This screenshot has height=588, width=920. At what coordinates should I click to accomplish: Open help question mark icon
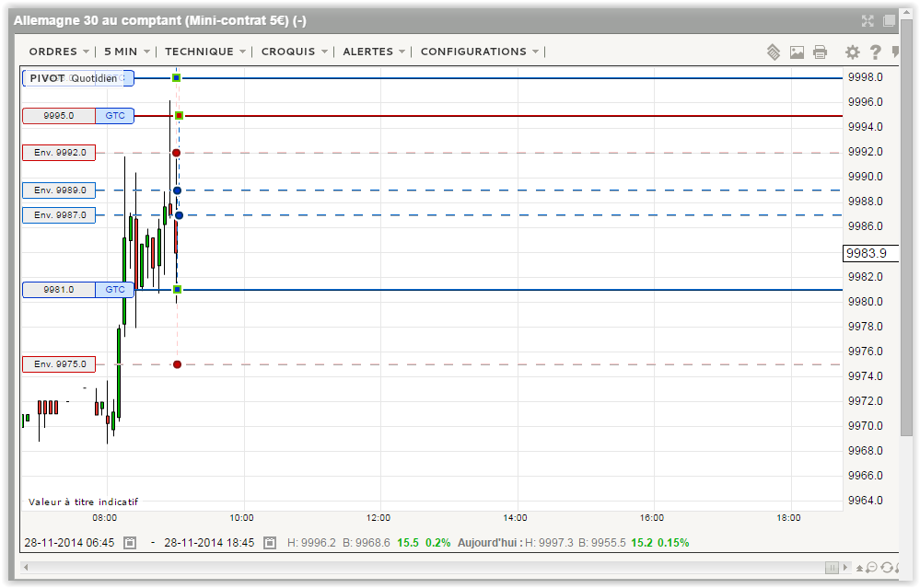click(x=875, y=52)
